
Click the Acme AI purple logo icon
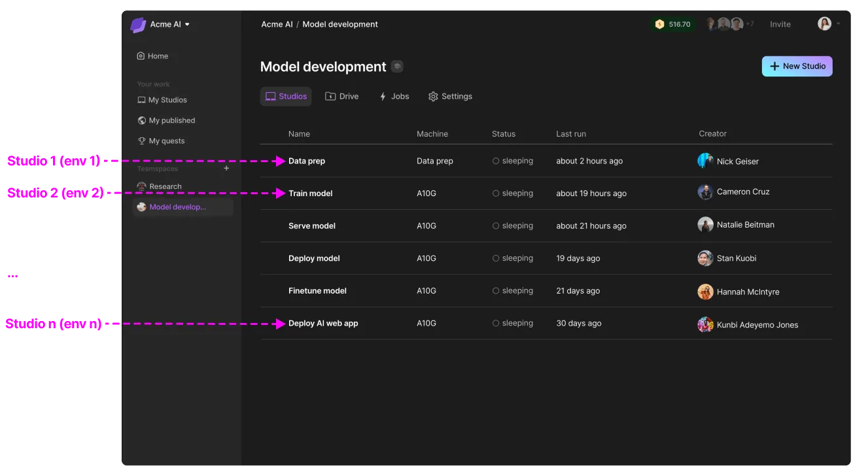[x=138, y=25]
